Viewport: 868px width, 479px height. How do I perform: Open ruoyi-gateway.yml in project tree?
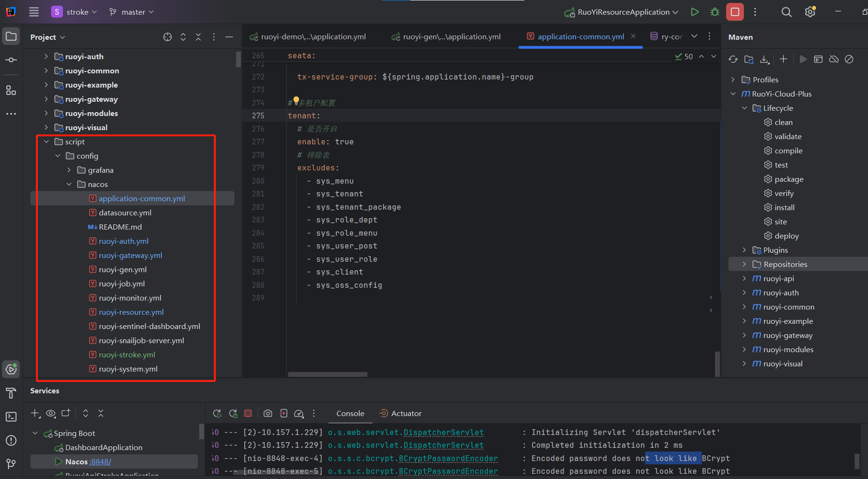[130, 255]
